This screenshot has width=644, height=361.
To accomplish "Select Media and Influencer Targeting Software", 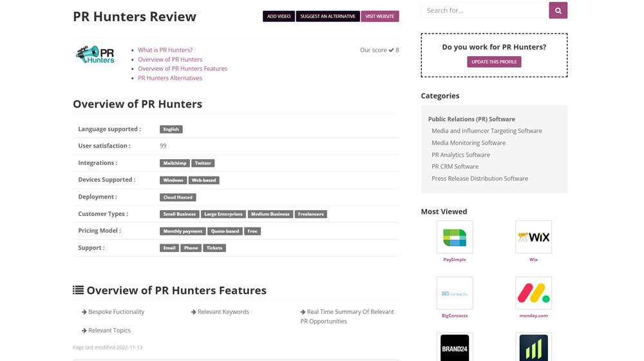I will click(x=487, y=131).
